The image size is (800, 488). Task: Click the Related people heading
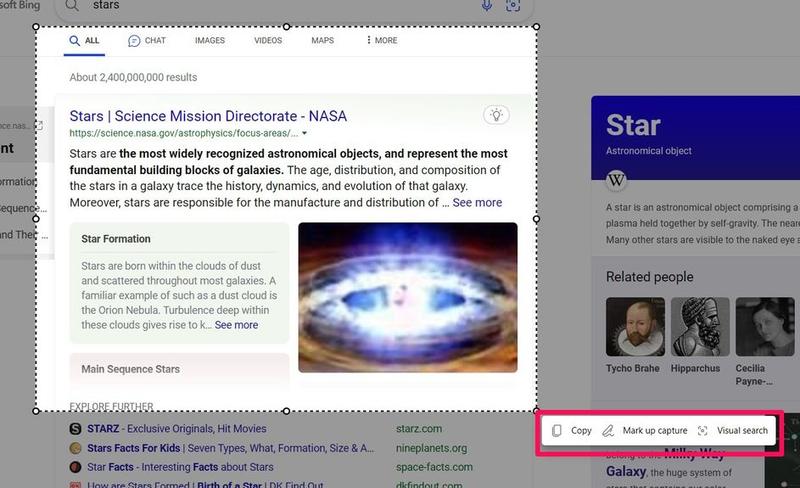[649, 277]
